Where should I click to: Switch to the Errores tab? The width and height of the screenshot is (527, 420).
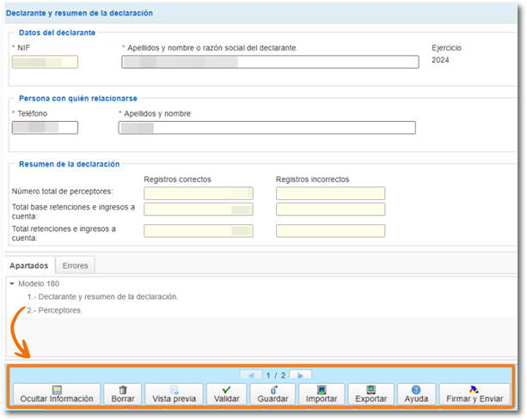(x=76, y=265)
